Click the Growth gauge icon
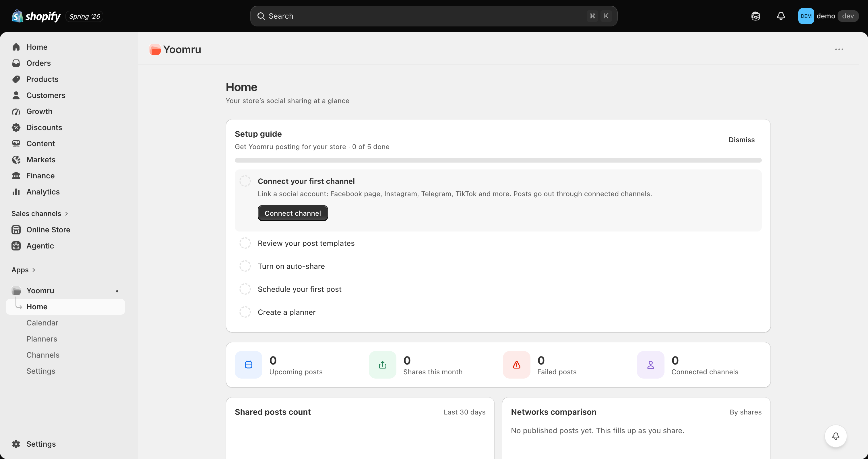 16,112
